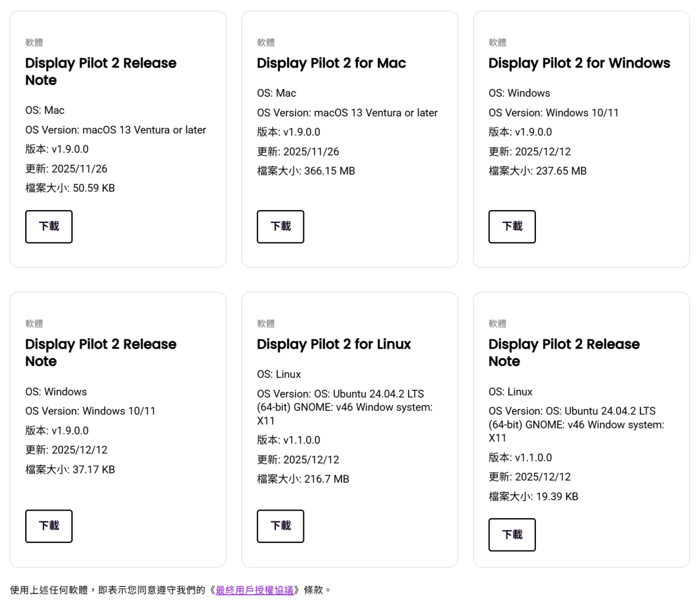Screen dimensions: 700x611
Task: Click the "Display Pilot 2 for Mac" card title
Action: click(331, 63)
